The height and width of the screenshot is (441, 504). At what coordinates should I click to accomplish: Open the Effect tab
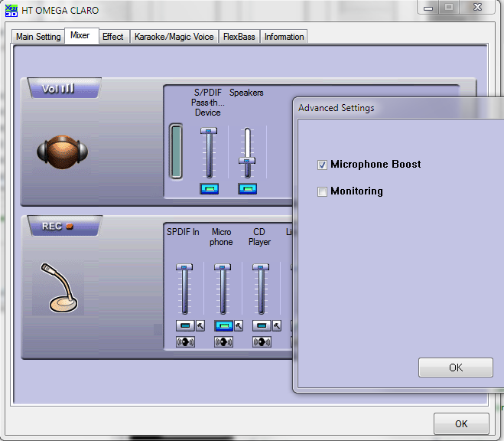coord(113,37)
